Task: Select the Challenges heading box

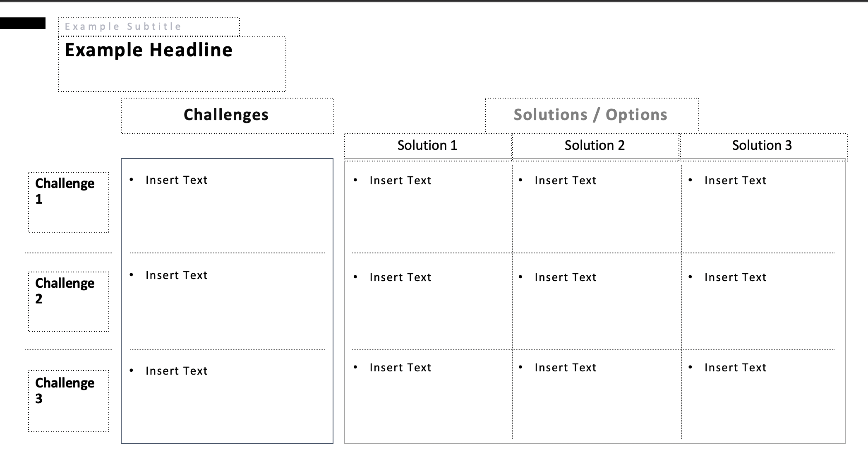Action: click(228, 116)
